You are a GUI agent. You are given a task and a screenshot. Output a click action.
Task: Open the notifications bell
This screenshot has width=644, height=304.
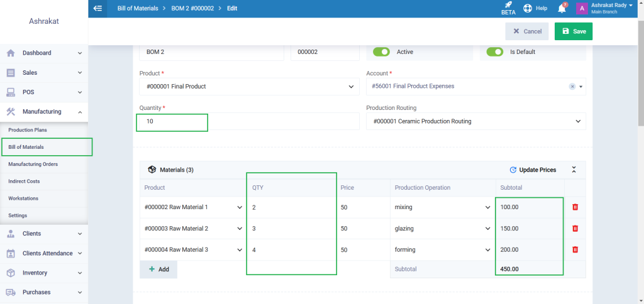coord(562,9)
